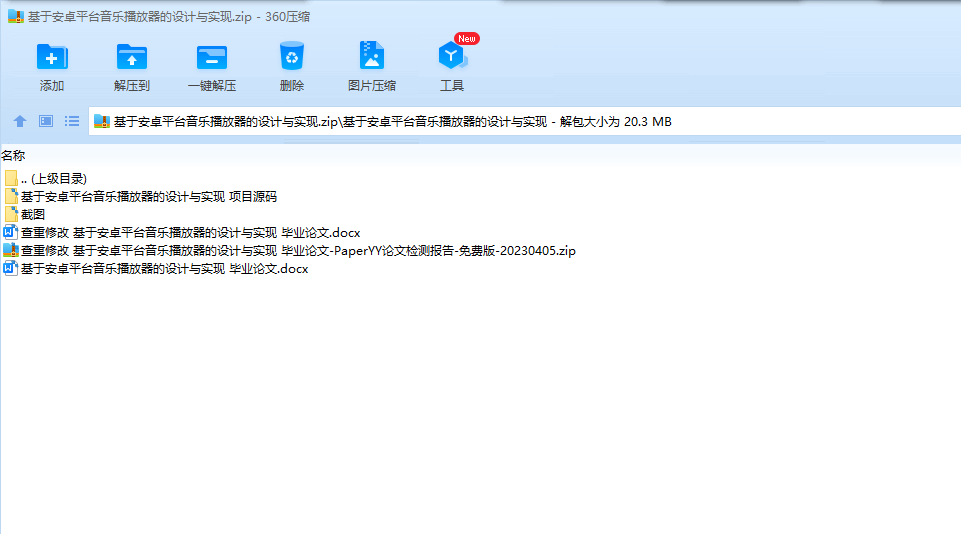Click the archive icon of PaperYY zip file
The image size is (961, 534).
click(x=10, y=251)
